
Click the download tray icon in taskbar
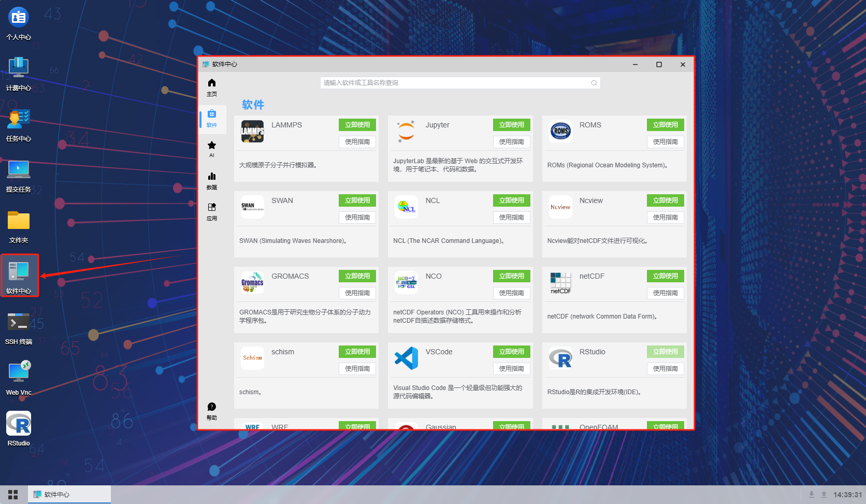pyautogui.click(x=812, y=495)
